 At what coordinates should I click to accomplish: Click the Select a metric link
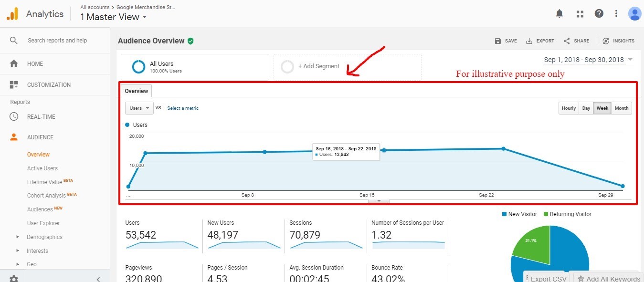click(183, 108)
